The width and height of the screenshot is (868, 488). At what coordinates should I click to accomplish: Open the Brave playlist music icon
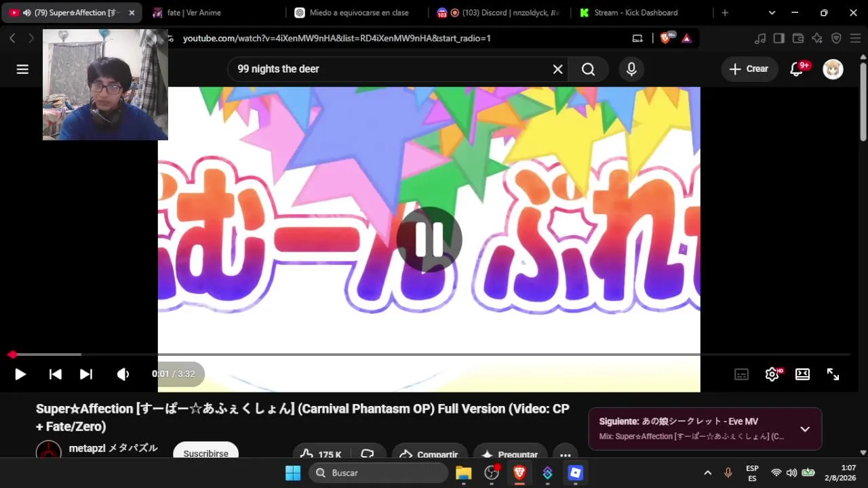760,39
